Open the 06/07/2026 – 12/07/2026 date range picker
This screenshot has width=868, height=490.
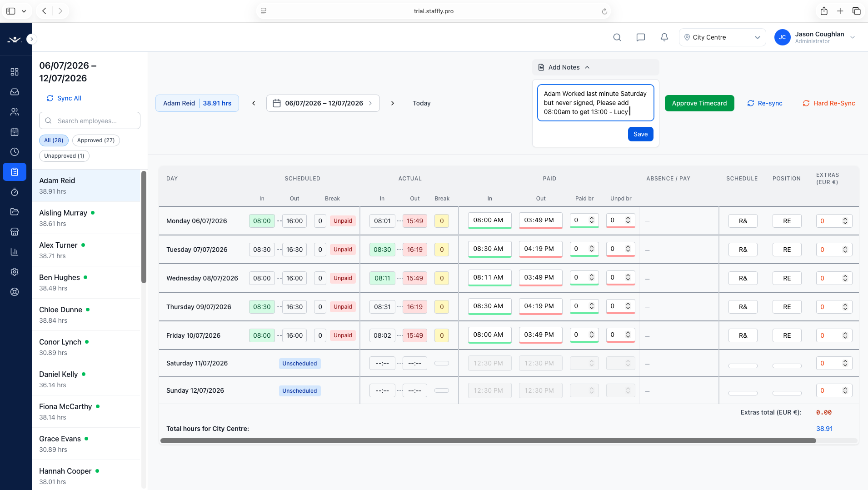click(323, 103)
